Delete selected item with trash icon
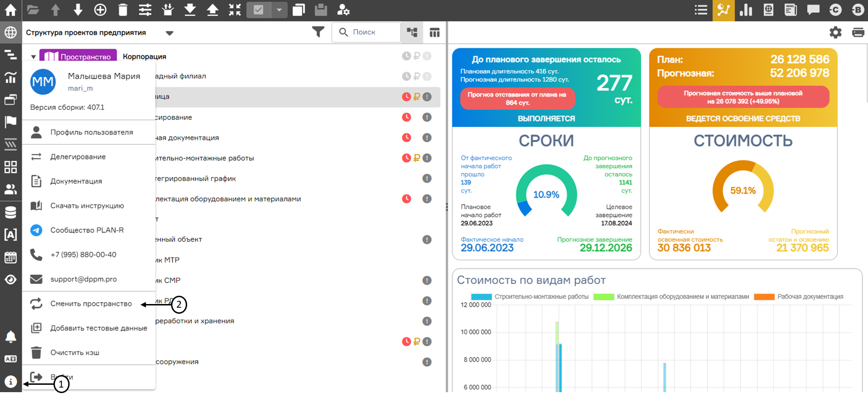868x394 pixels. tap(123, 10)
